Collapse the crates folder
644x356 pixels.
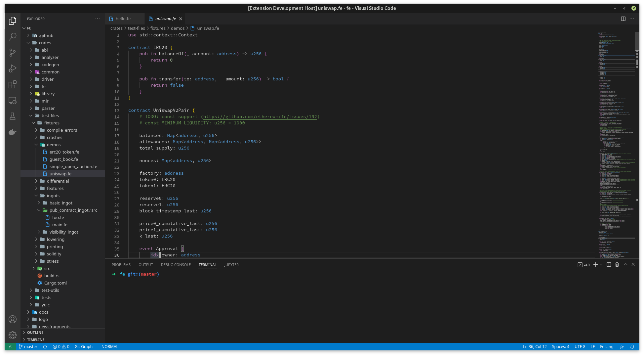point(63,43)
